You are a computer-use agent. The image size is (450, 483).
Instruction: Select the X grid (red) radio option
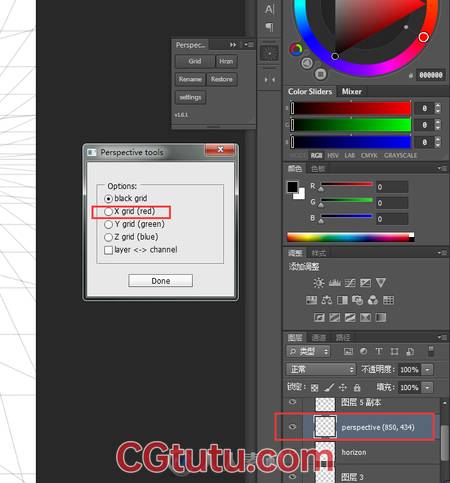click(108, 211)
